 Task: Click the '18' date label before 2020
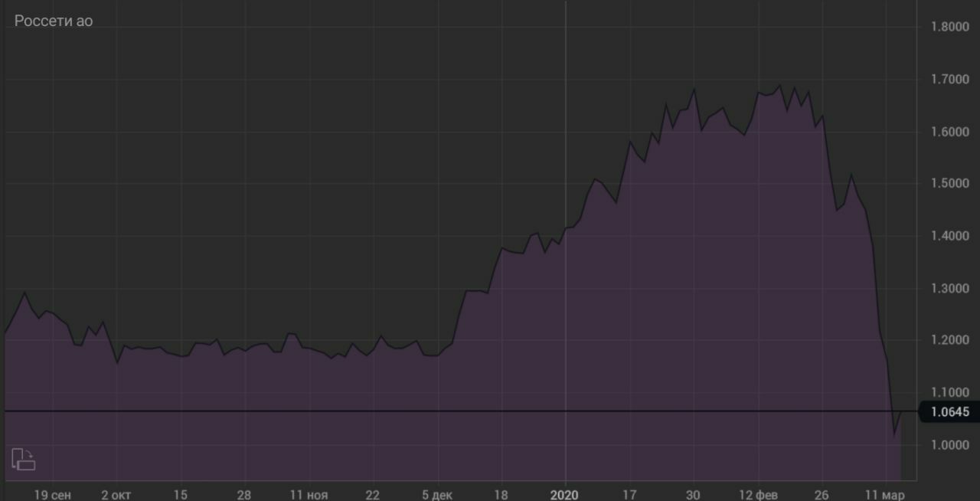[x=501, y=495]
